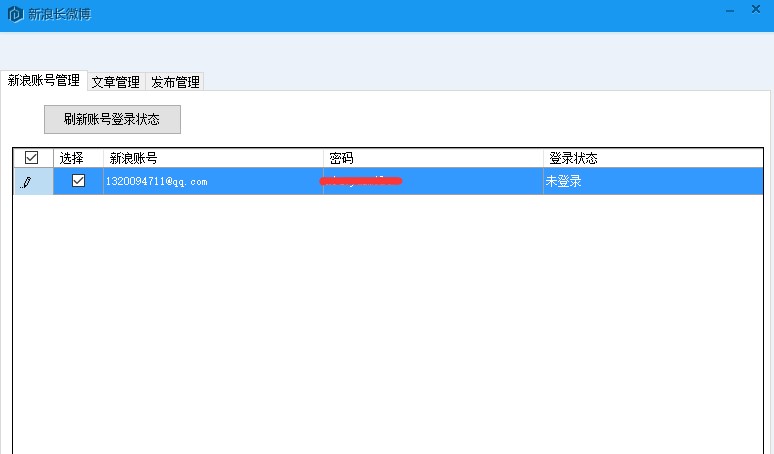This screenshot has width=774, height=454.
Task: Click the 选择 column header
Action: (x=78, y=158)
